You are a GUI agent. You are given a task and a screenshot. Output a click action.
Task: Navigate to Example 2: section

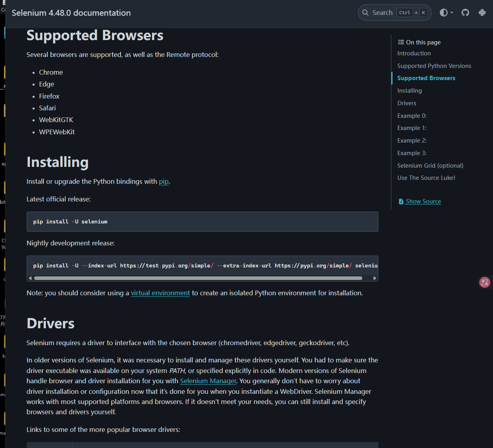coord(412,141)
